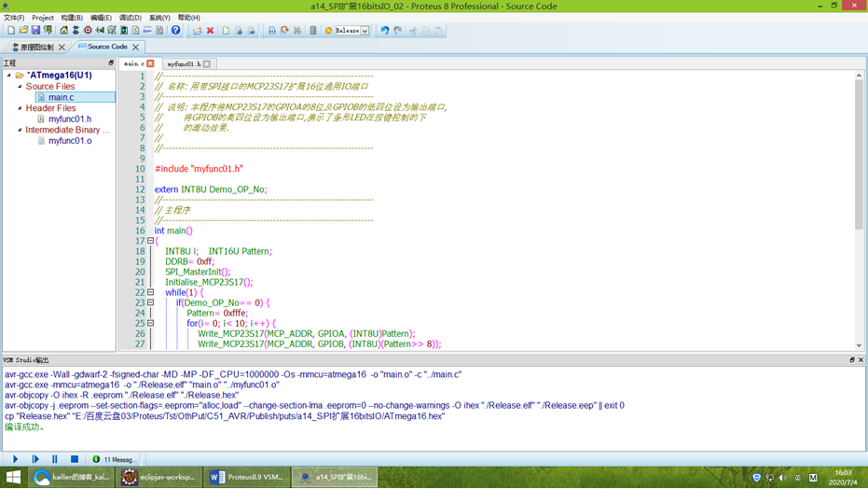This screenshot has height=489, width=868.
Task: Paste from clipboard icon
Action: [438, 31]
